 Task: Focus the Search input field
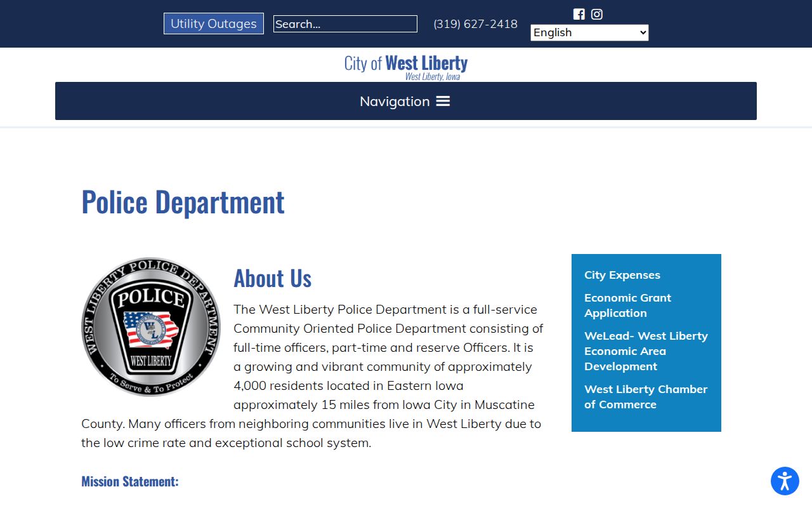tap(345, 24)
